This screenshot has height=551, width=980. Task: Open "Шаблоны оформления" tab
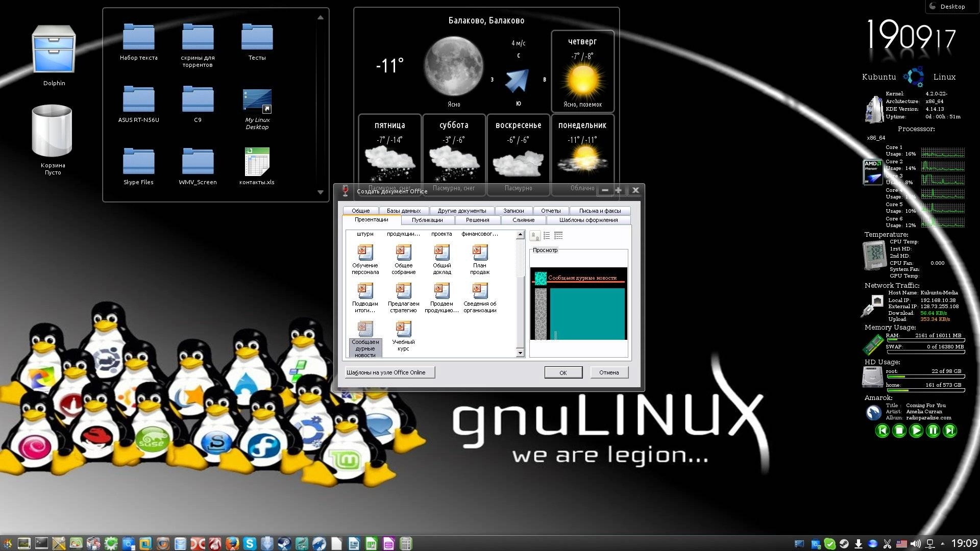click(x=589, y=220)
